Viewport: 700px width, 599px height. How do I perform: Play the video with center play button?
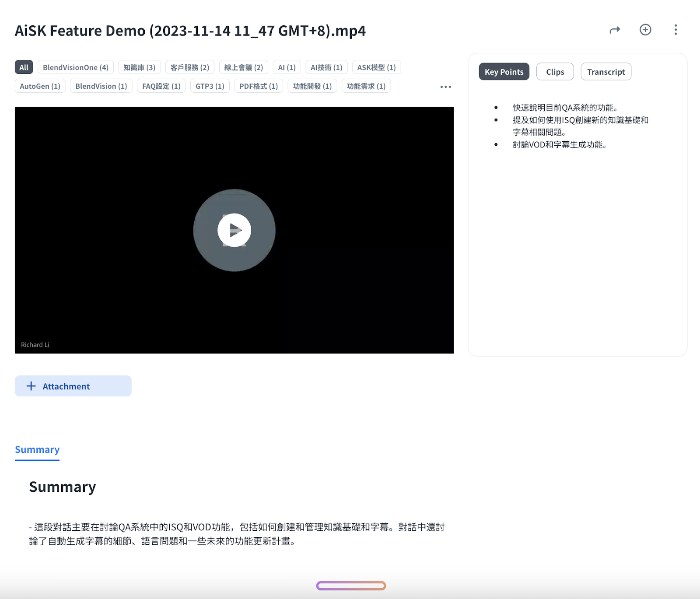pyautogui.click(x=234, y=230)
